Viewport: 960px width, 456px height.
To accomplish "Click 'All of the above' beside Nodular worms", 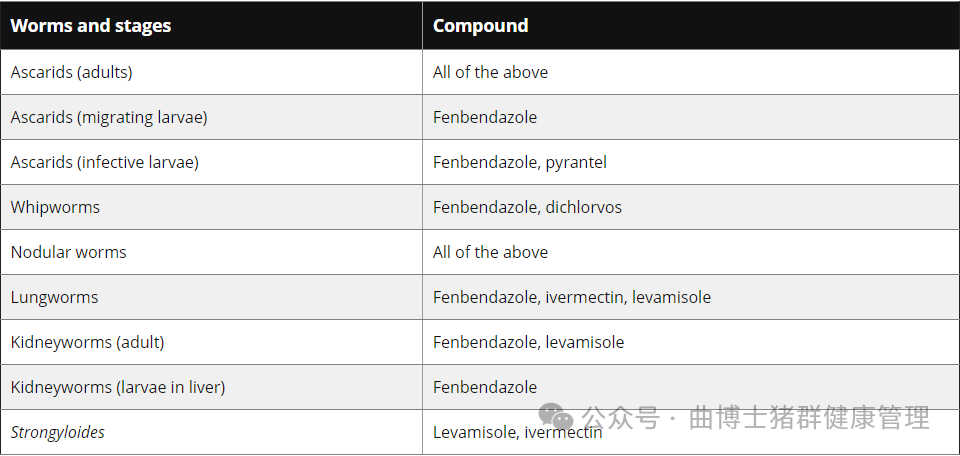I will click(x=490, y=252).
